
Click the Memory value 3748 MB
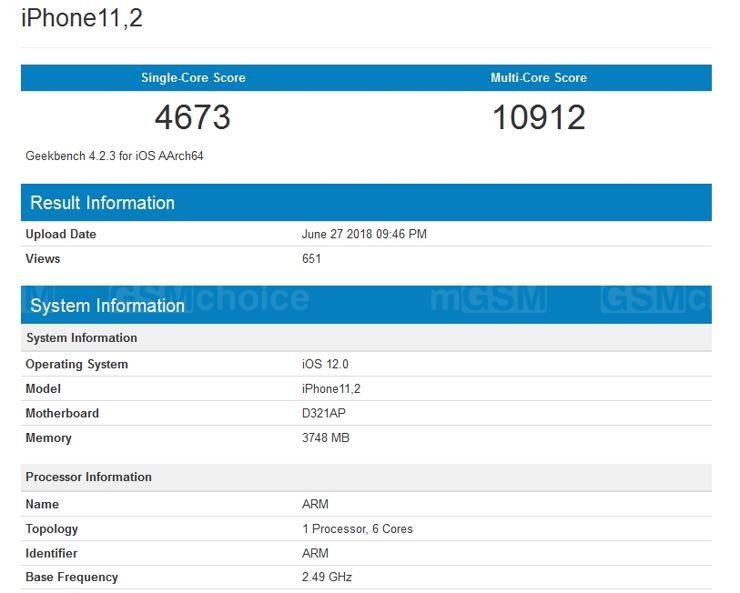pyautogui.click(x=325, y=438)
